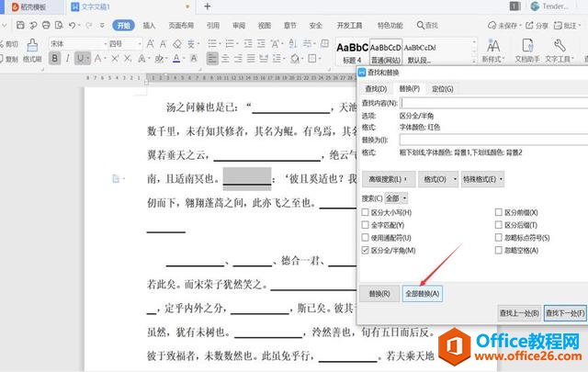This screenshot has width=588, height=372.
Task: Open the Format(O) dropdown in dialog
Action: coord(438,179)
